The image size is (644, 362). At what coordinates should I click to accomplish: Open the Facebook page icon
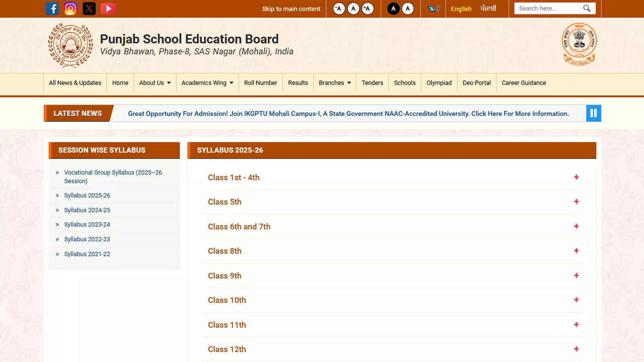click(52, 8)
